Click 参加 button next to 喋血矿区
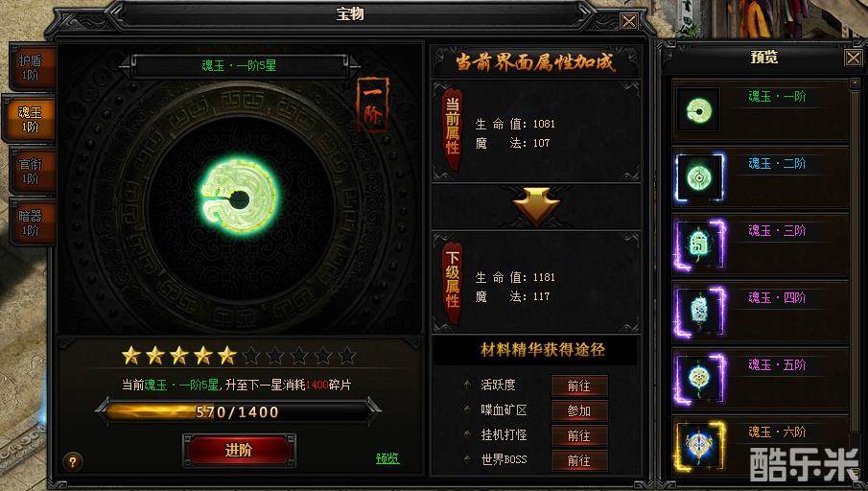 (579, 410)
